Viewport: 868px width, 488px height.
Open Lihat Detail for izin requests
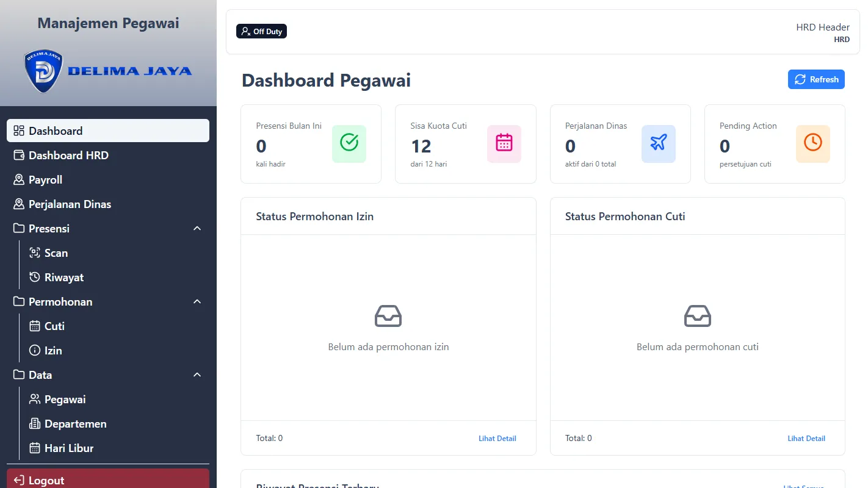coord(497,438)
